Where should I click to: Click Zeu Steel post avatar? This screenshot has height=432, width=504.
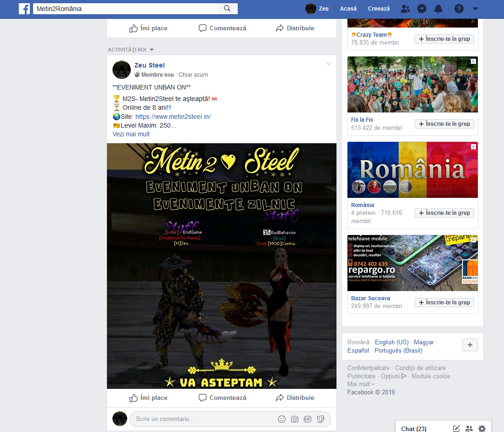pos(122,69)
